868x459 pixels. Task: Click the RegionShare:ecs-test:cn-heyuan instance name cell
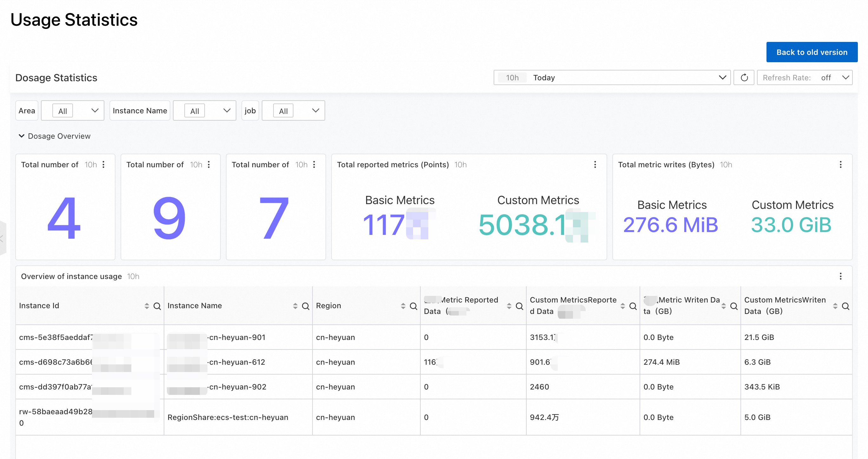(228, 417)
